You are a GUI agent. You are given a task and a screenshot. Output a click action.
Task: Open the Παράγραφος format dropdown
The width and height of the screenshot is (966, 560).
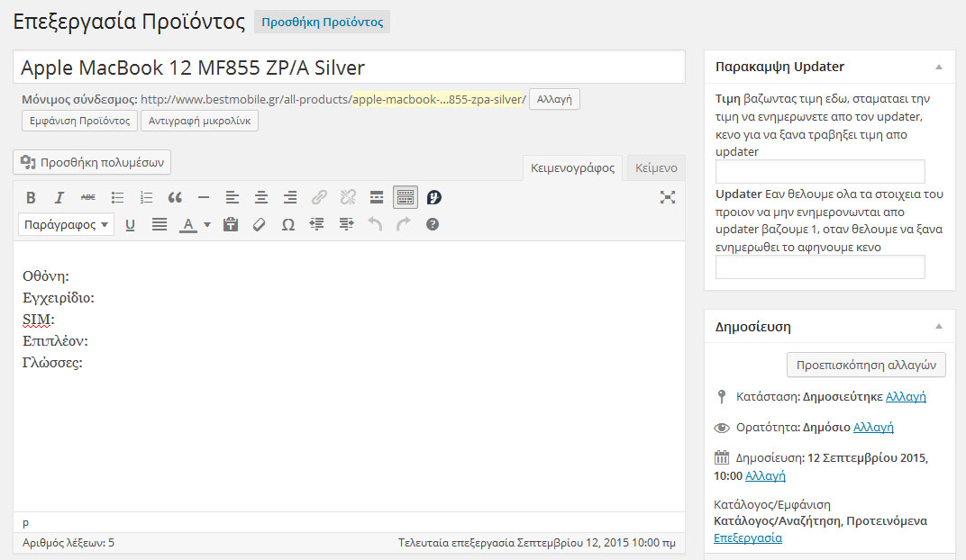point(66,224)
